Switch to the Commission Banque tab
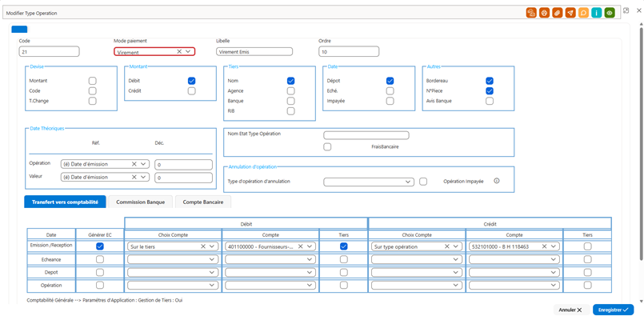This screenshot has width=644, height=316. point(141,202)
